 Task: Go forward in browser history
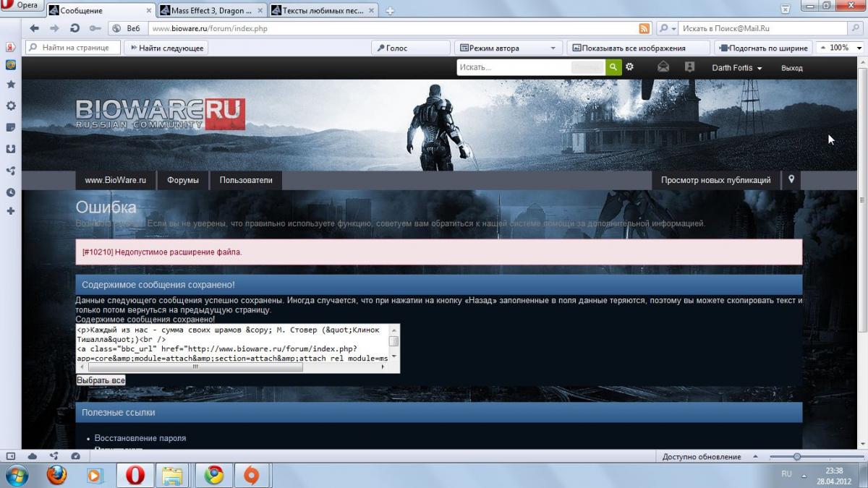point(54,28)
